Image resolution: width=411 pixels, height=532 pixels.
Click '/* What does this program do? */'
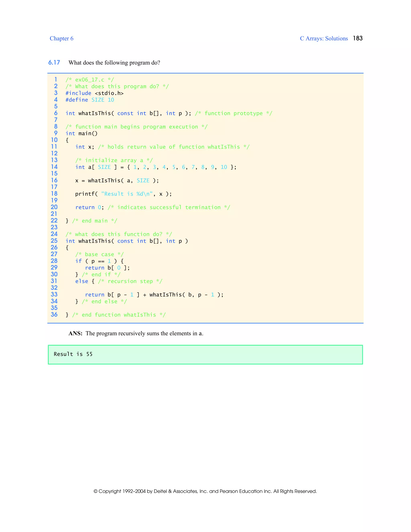click(x=117, y=87)
